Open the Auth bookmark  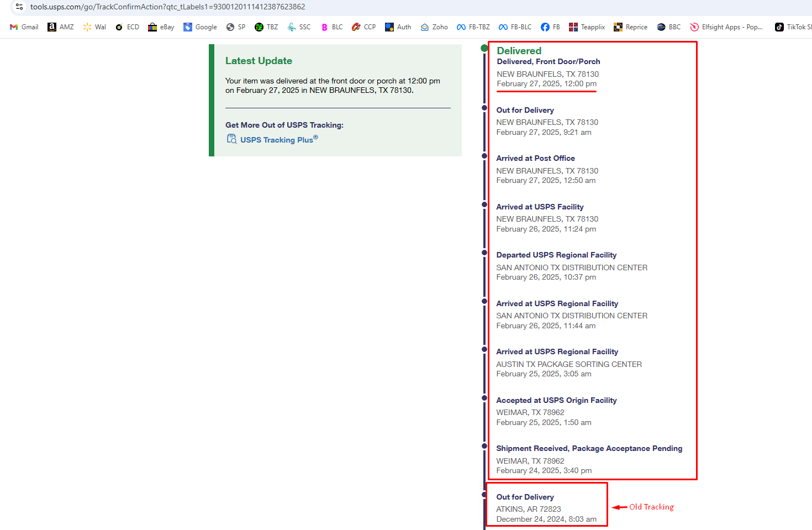pos(398,27)
